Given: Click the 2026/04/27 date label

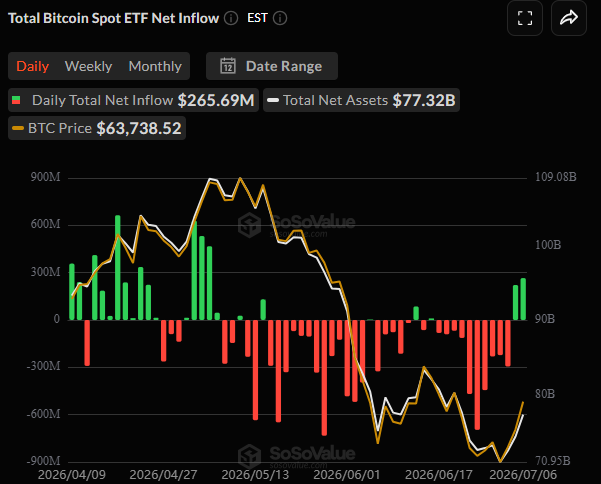Looking at the screenshot, I should click(163, 475).
